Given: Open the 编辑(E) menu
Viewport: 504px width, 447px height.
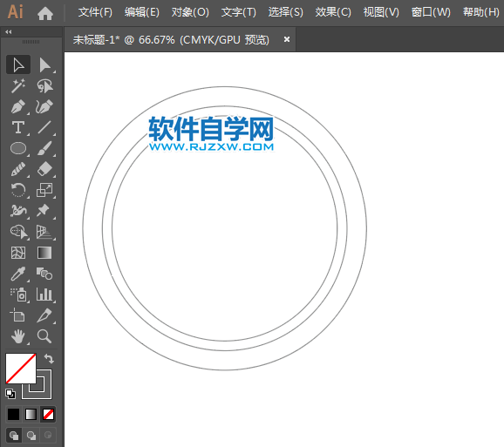Looking at the screenshot, I should pyautogui.click(x=142, y=12).
